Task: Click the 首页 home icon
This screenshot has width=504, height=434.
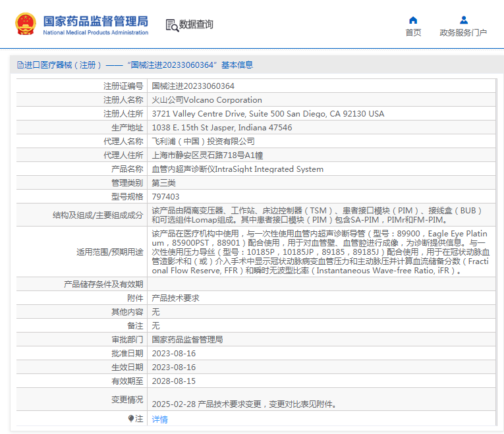Action: [x=413, y=20]
